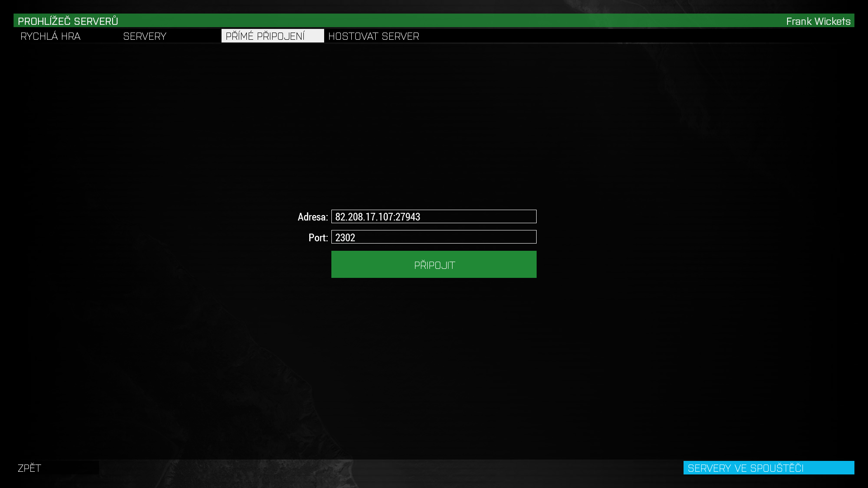The width and height of the screenshot is (868, 488).
Task: Click the green header bar center
Action: pyautogui.click(x=434, y=21)
